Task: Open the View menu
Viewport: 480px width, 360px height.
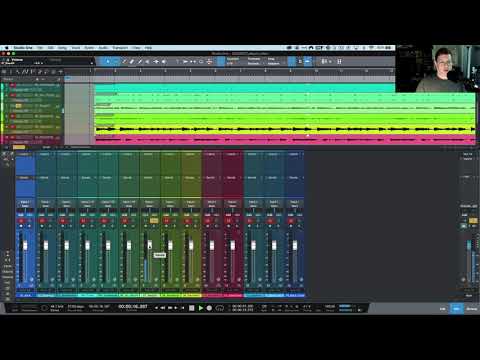Action: point(136,48)
